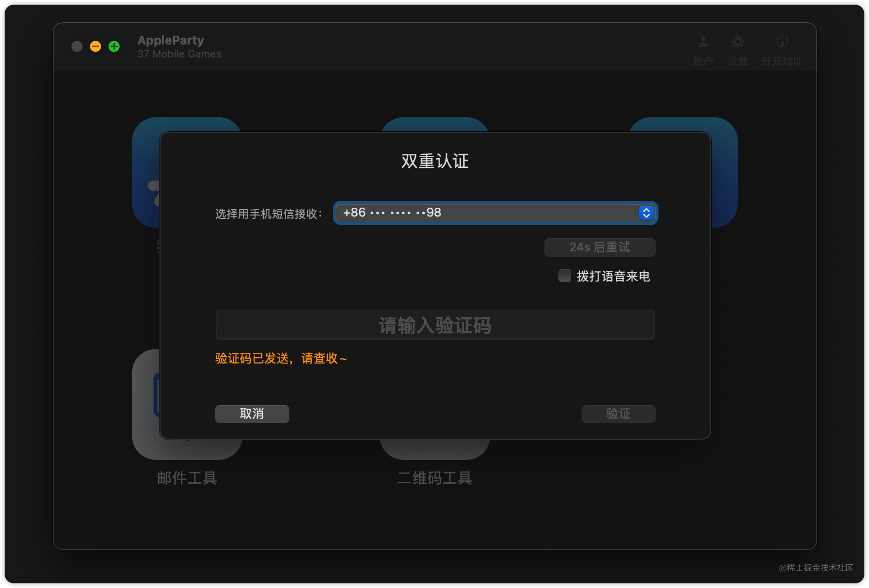
Task: Enable the 拨打语音来电 voice call option
Action: (564, 276)
